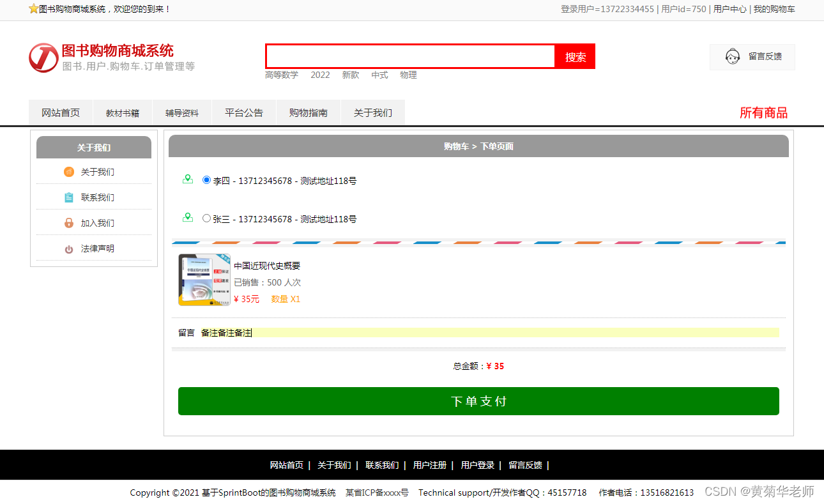Viewport: 824px width, 504px height.
Task: Click the 用户id=750 text
Action: (683, 9)
